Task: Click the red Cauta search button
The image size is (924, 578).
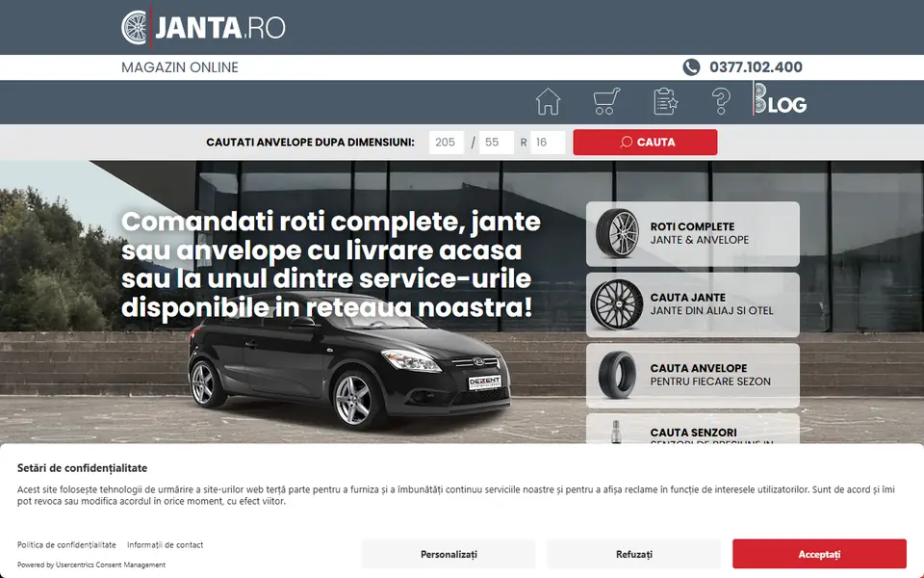Action: click(x=645, y=143)
